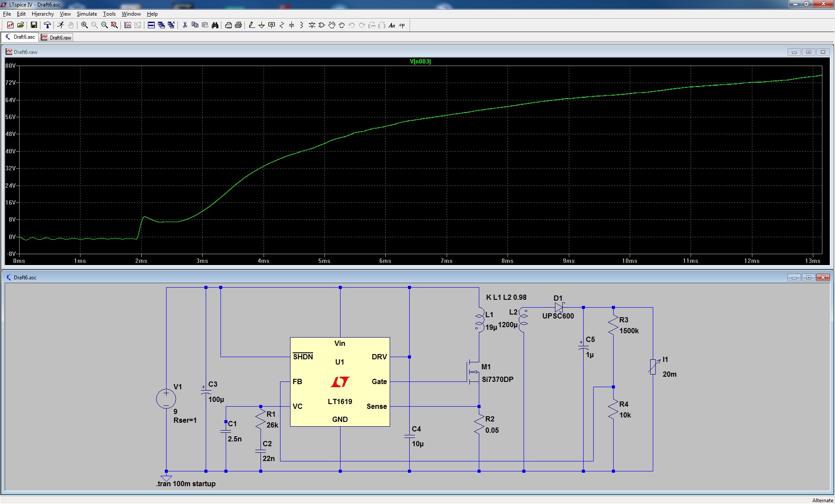Select the Cut scissors tool
The image size is (835, 504).
pyautogui.click(x=185, y=25)
